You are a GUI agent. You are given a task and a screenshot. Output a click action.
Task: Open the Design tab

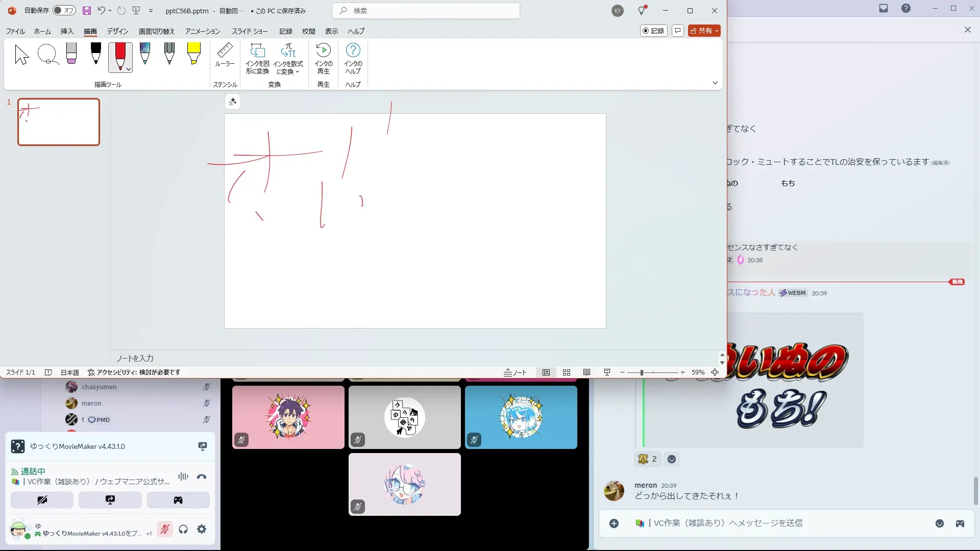117,31
